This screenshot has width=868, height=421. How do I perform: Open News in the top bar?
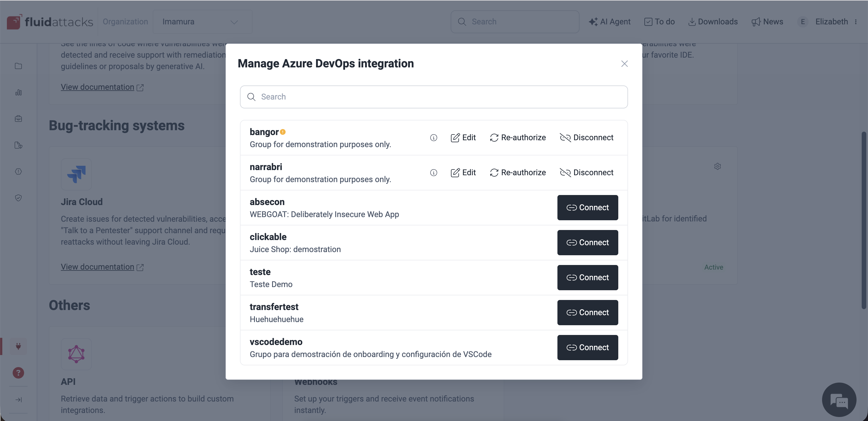767,22
